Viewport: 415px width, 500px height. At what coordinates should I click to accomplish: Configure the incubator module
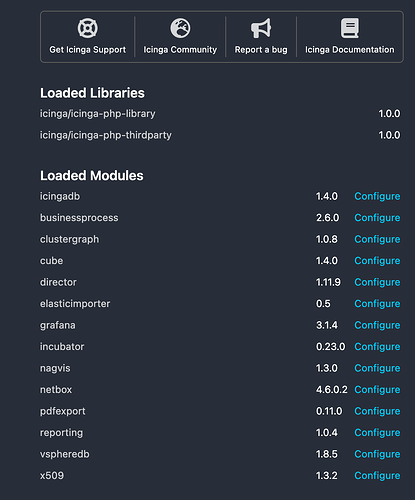click(377, 347)
